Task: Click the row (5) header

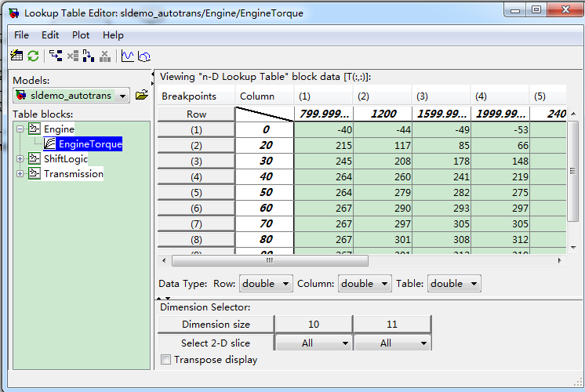Action: 196,192
